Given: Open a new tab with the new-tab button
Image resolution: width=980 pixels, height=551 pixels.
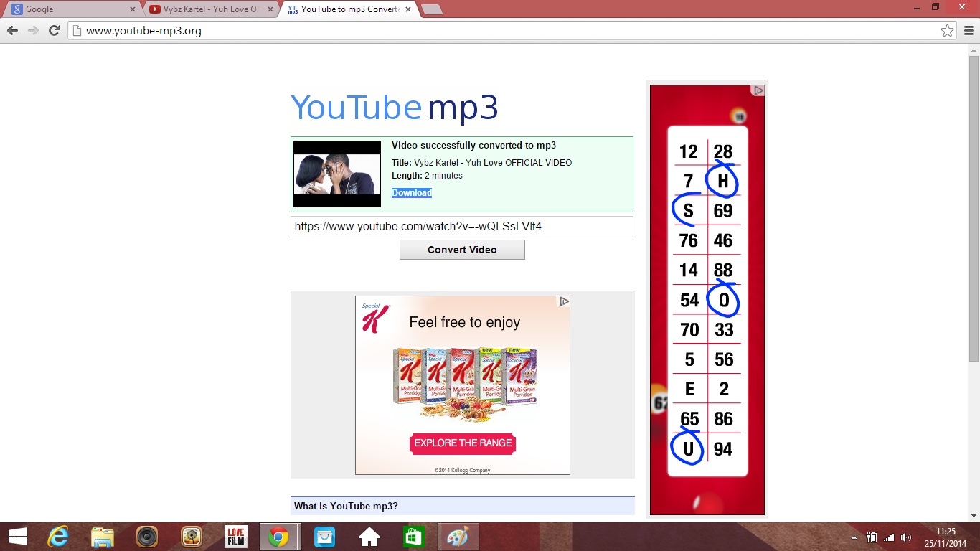Looking at the screenshot, I should click(432, 9).
